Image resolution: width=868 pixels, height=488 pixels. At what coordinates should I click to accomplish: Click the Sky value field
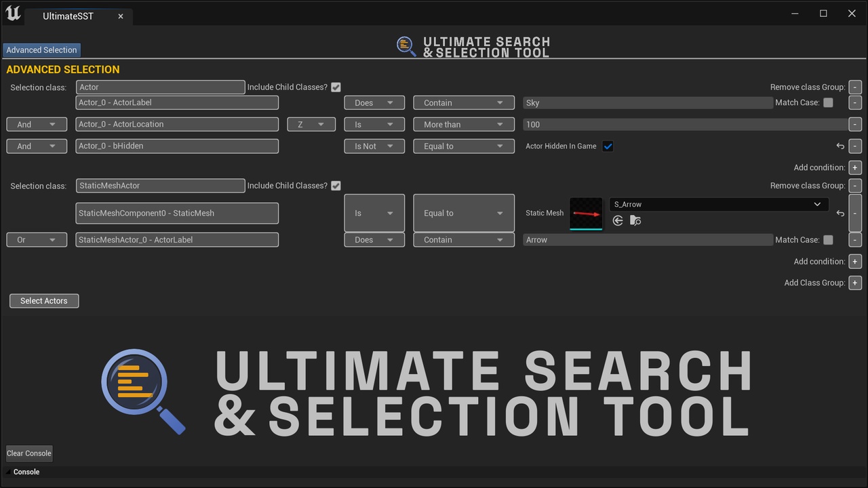point(648,103)
